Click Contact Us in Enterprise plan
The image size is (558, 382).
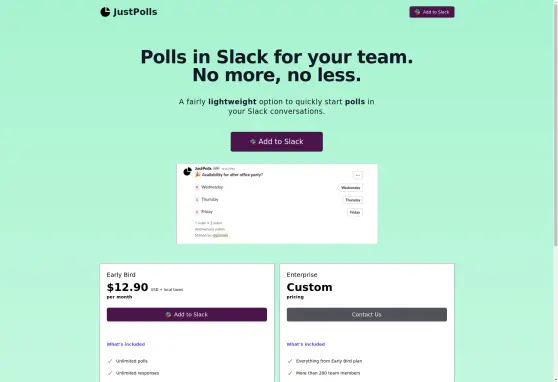[x=367, y=315]
